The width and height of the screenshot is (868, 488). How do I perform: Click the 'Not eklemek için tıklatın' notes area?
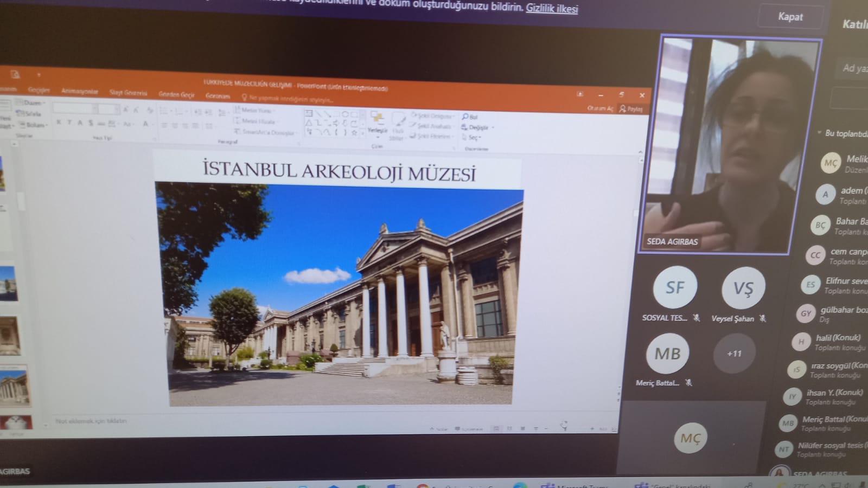pyautogui.click(x=91, y=420)
